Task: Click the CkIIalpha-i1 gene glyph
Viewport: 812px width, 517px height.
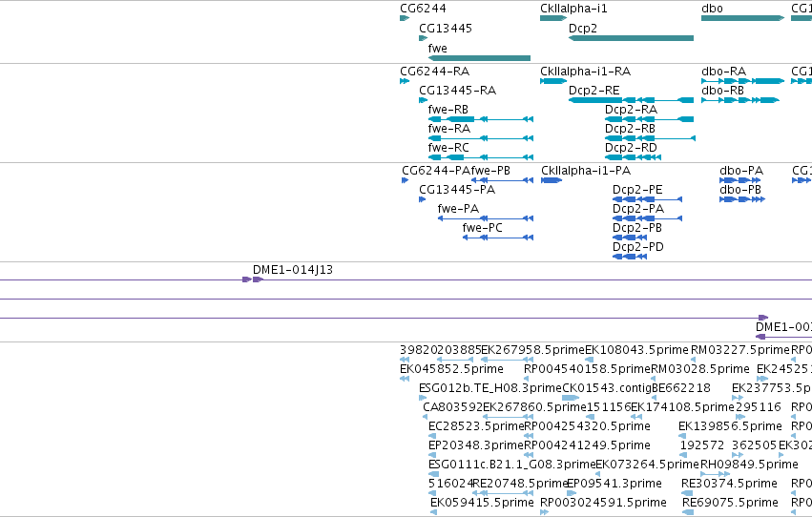Action: tap(553, 18)
